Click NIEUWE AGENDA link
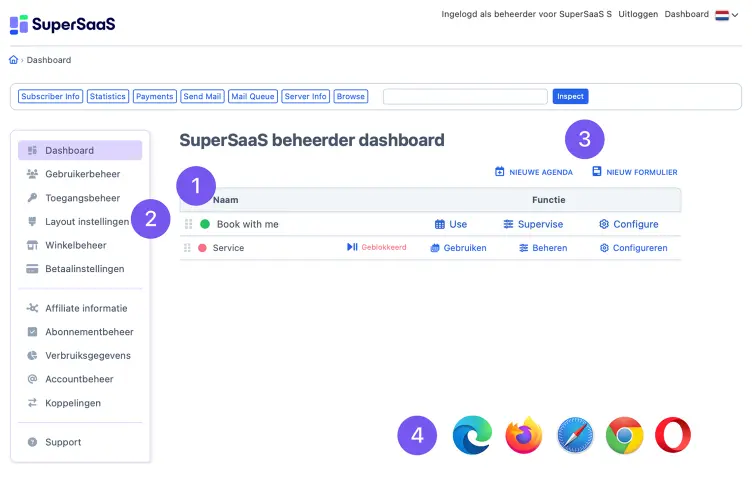Screen dimensions: 752x492 534,172
